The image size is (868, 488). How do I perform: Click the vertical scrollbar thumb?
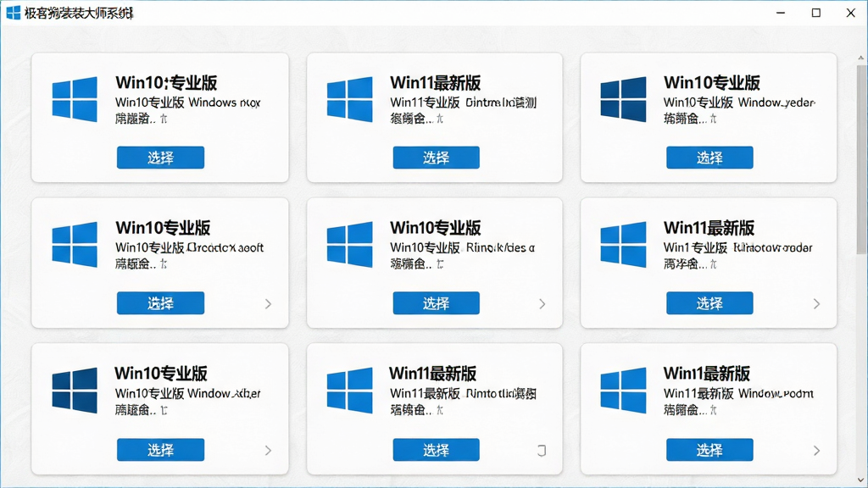(861, 159)
